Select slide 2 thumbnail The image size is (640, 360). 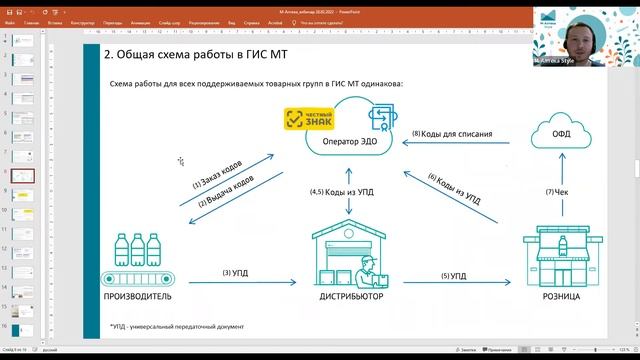click(x=22, y=60)
